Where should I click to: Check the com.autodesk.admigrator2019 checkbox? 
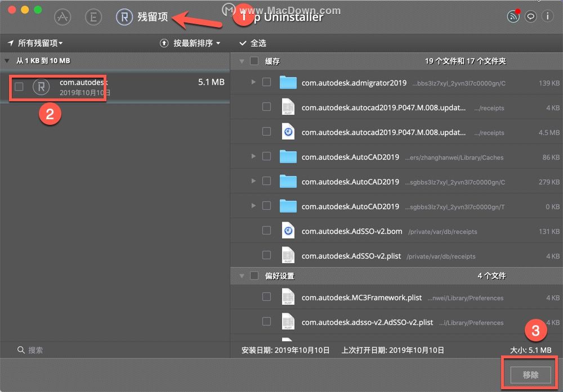266,82
